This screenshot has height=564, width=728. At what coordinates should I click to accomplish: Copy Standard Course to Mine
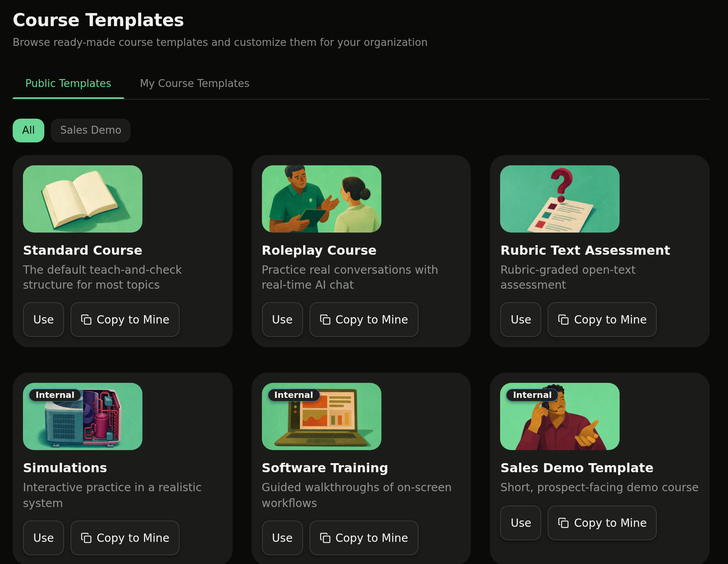tap(125, 320)
